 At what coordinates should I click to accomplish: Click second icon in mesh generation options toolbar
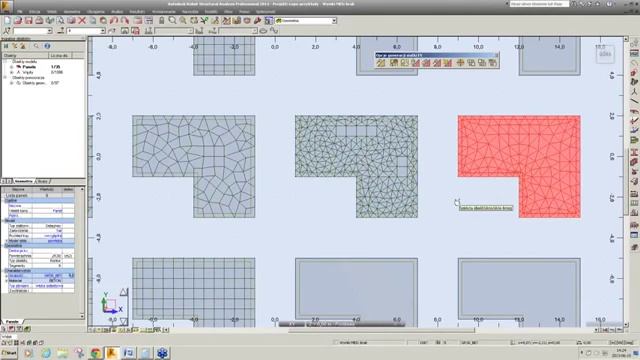(394, 63)
